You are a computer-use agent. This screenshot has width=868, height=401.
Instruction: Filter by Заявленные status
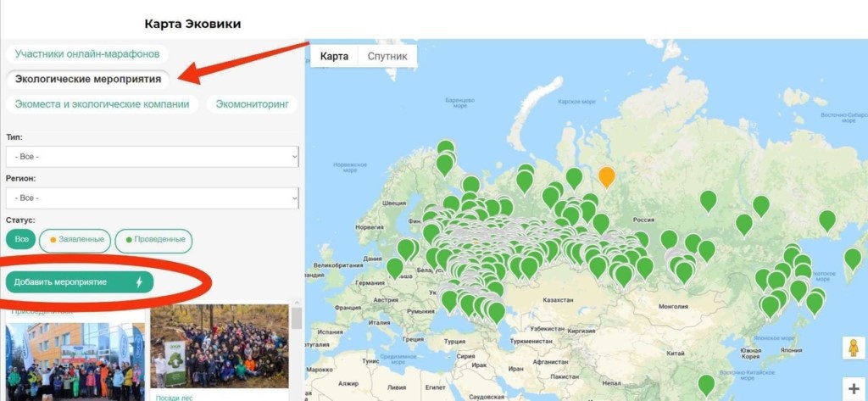click(75, 240)
